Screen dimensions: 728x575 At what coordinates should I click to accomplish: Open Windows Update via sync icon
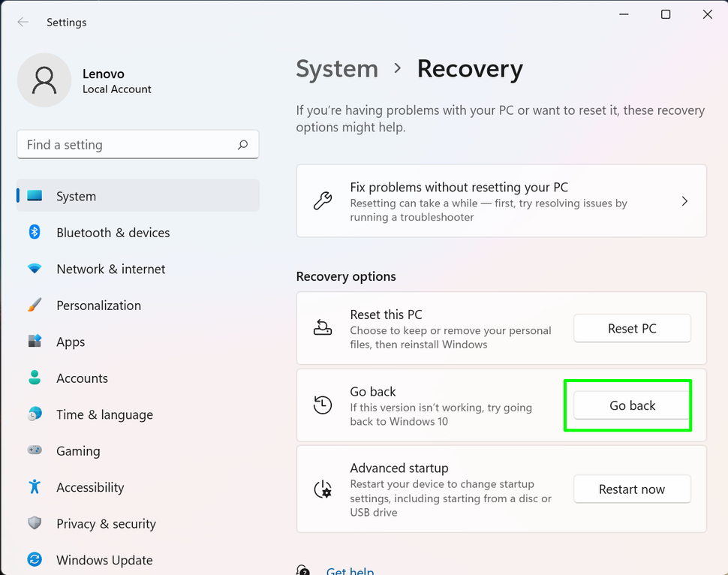(x=35, y=560)
